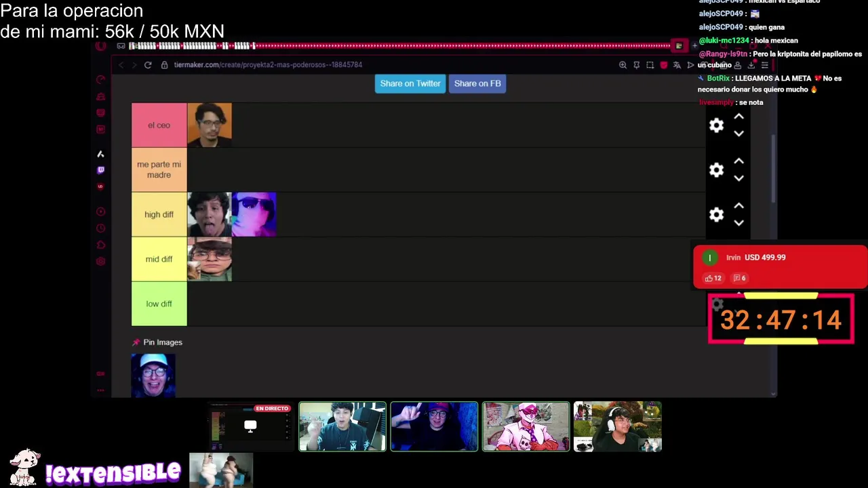Click the send/flow arrow icon
Screen dimensions: 868x488
(x=690, y=65)
